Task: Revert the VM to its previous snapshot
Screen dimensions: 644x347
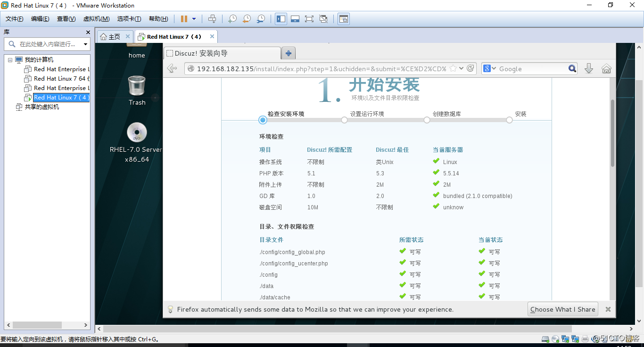Action: coord(247,19)
